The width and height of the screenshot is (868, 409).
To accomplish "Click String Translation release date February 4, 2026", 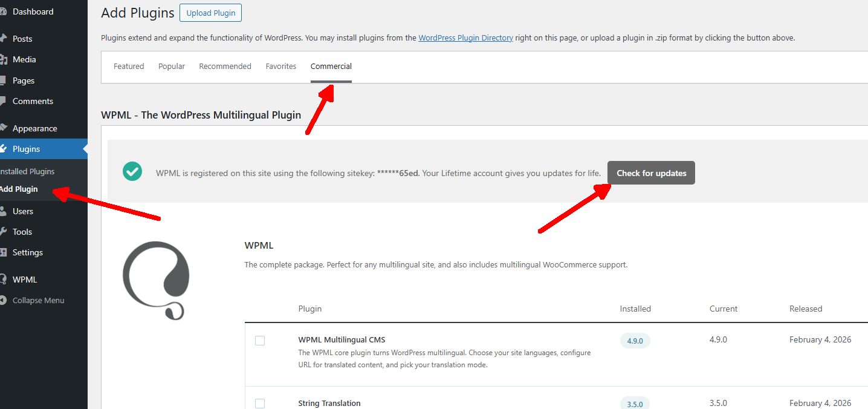I will (x=820, y=404).
